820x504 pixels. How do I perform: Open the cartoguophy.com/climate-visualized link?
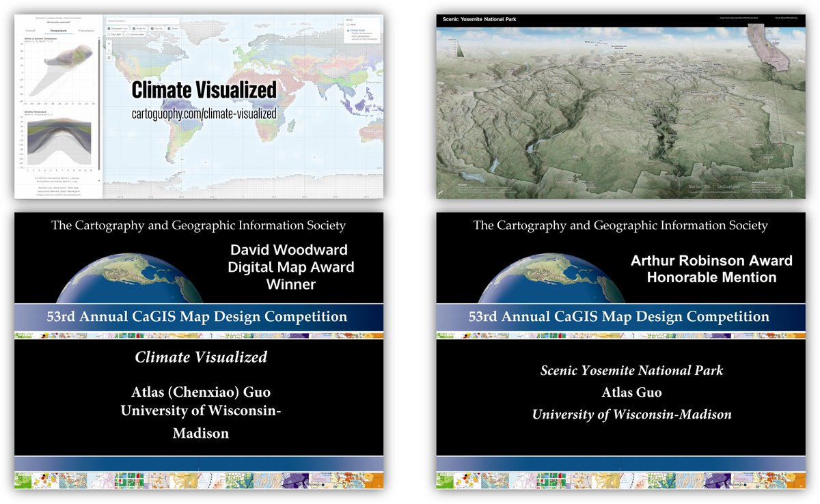point(204,114)
